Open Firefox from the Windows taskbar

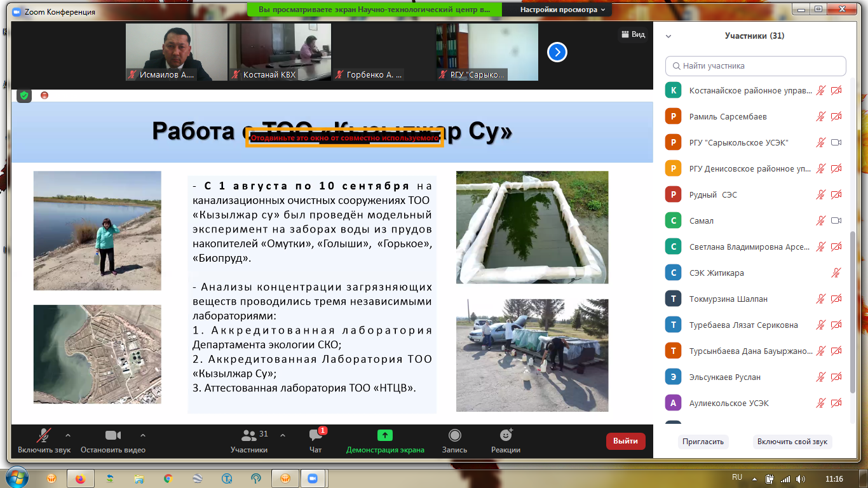coord(80,478)
